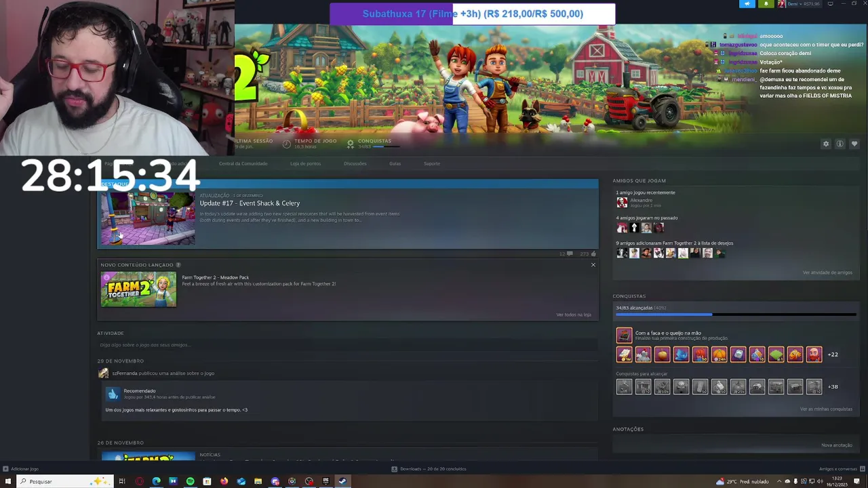Open Microsoft Edge from the taskbar
Viewport: 868px width, 488px height.
(157, 482)
